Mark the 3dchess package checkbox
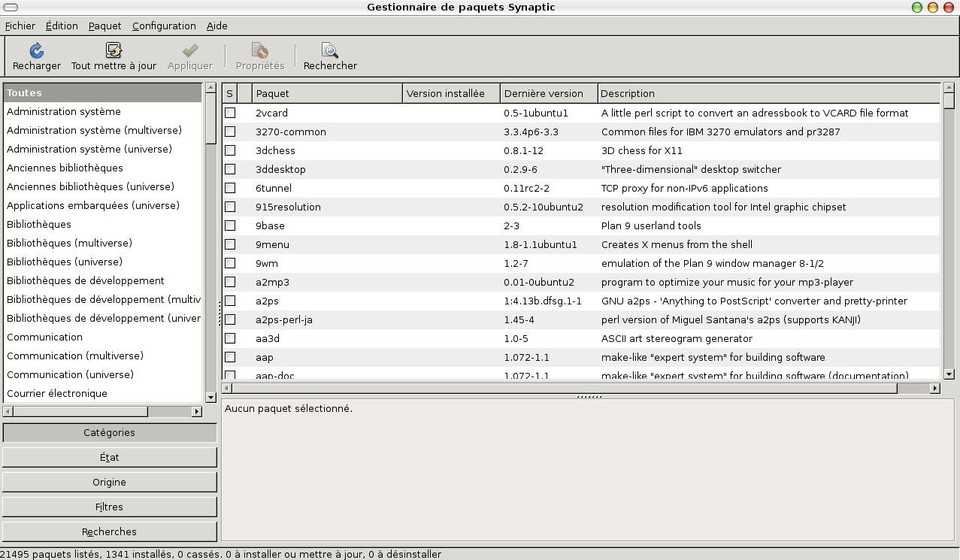Image resolution: width=960 pixels, height=560 pixels. pos(230,150)
